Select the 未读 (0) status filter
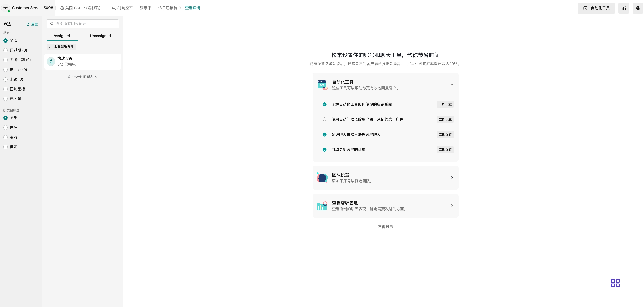The height and width of the screenshot is (307, 644). (x=6, y=79)
